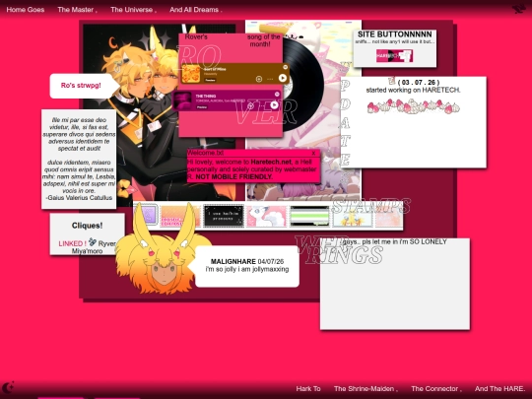Screen dimensions: 532x399
Task: Click the MALIGNHARE status bubble
Action: (x=247, y=266)
